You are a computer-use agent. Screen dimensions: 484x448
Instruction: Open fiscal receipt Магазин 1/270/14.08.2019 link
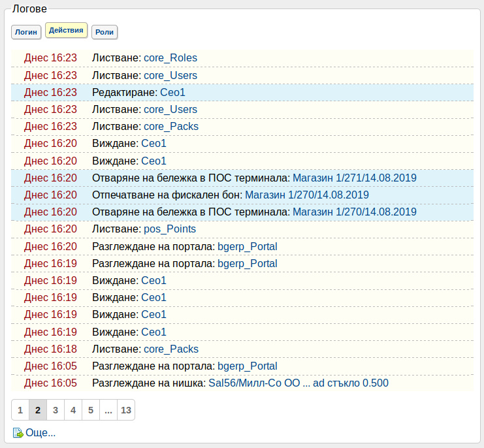pos(307,195)
